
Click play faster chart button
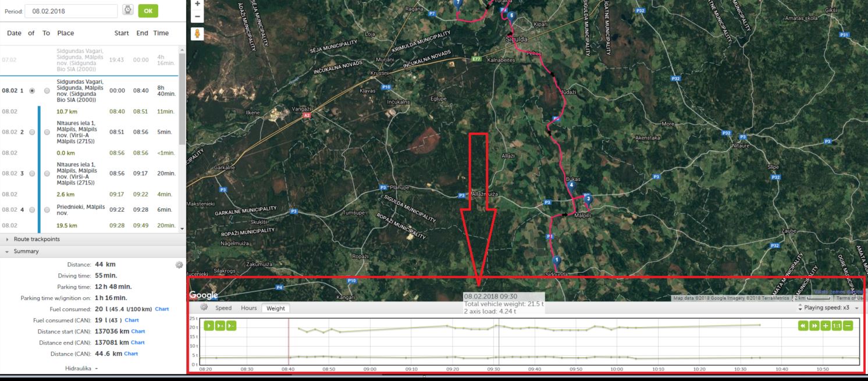point(220,326)
